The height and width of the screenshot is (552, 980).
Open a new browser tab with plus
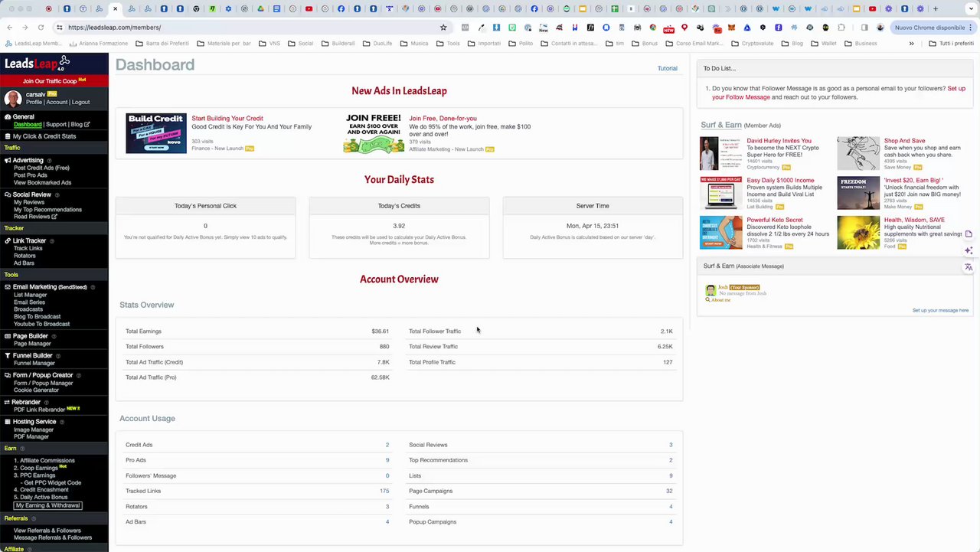point(935,9)
